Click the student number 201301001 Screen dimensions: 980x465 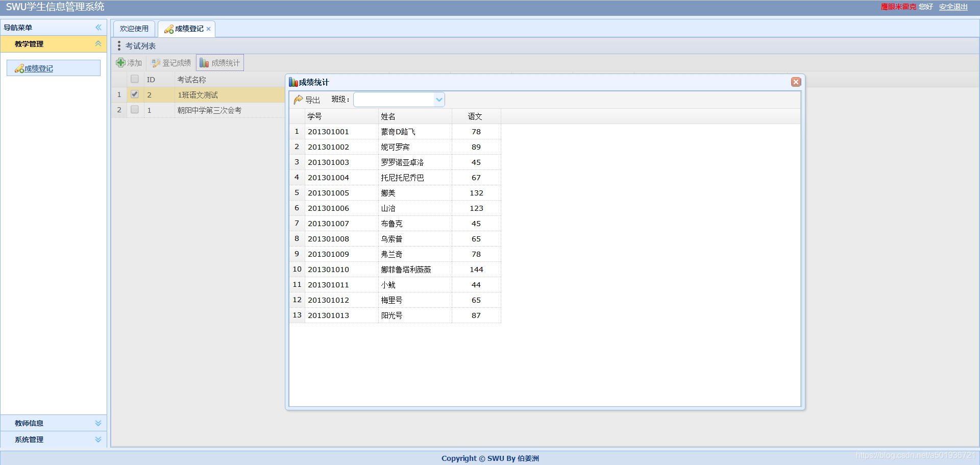pos(328,132)
